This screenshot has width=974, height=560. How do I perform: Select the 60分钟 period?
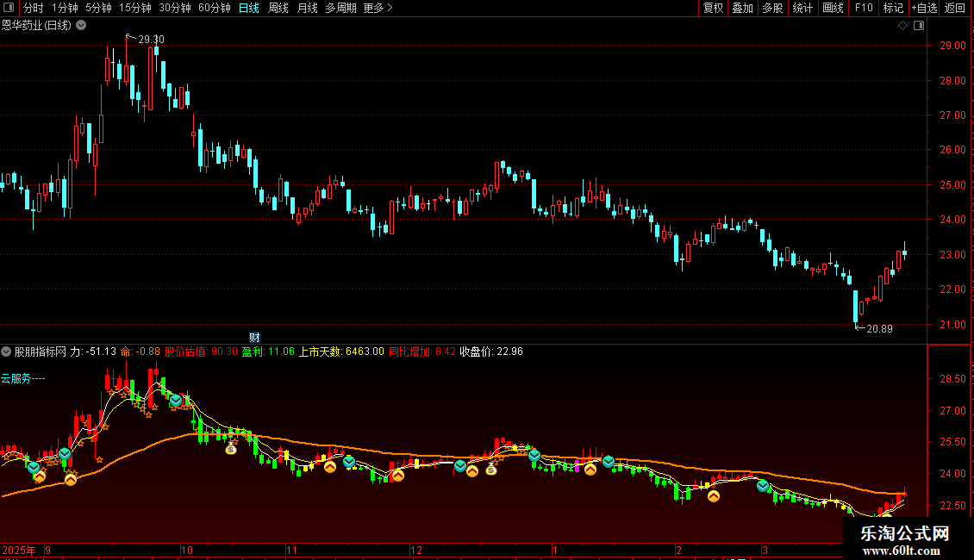click(x=215, y=8)
